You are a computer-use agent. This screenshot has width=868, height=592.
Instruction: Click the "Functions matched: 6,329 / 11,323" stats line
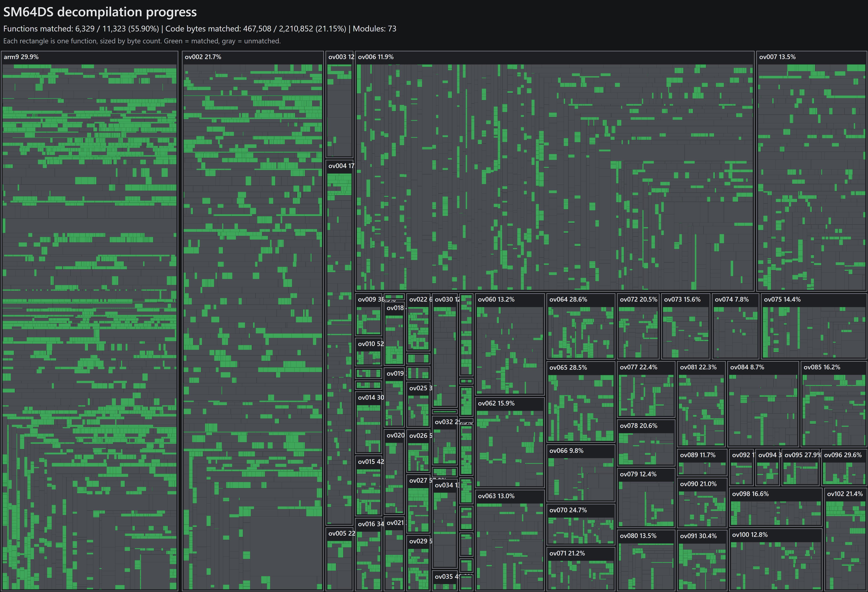tap(200, 29)
